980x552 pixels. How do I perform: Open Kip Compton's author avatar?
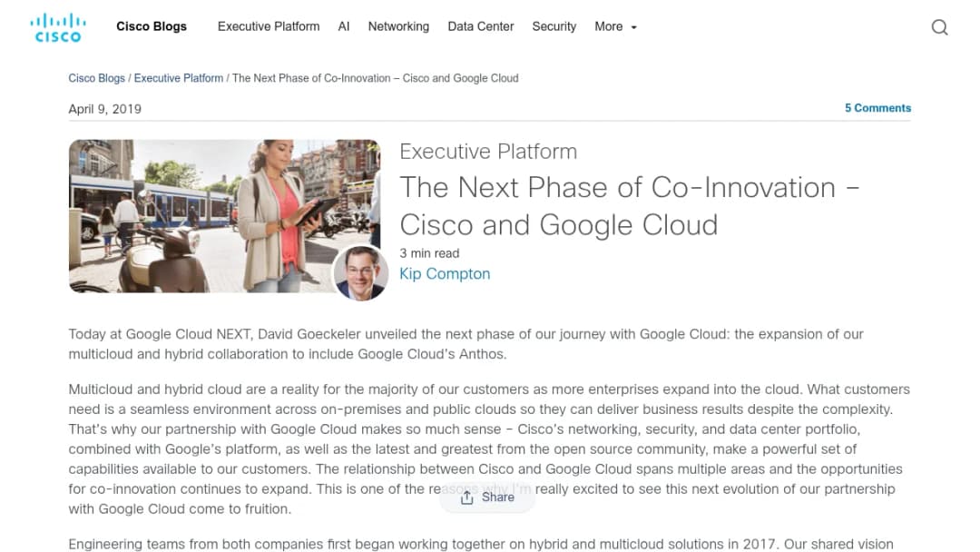[x=360, y=273]
